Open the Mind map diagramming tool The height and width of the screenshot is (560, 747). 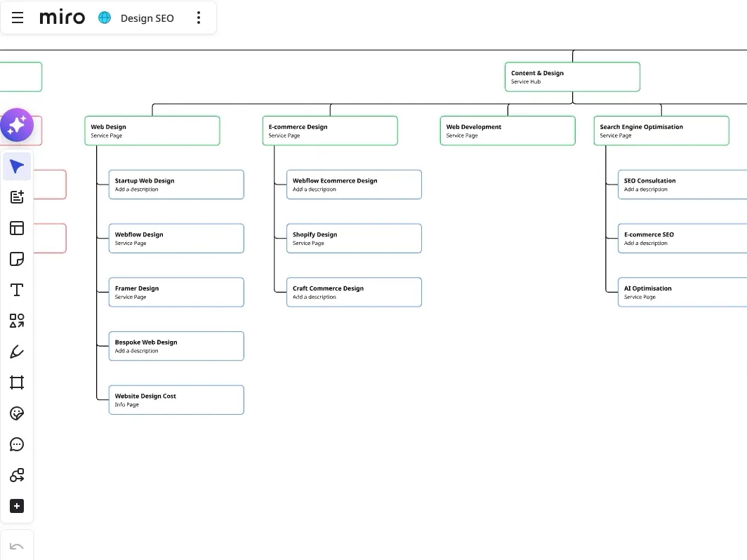(x=17, y=475)
